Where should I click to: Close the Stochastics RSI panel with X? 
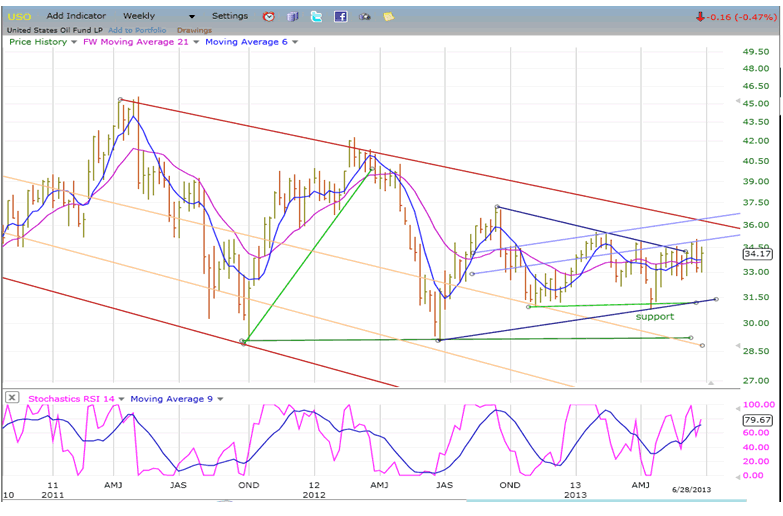(x=11, y=397)
